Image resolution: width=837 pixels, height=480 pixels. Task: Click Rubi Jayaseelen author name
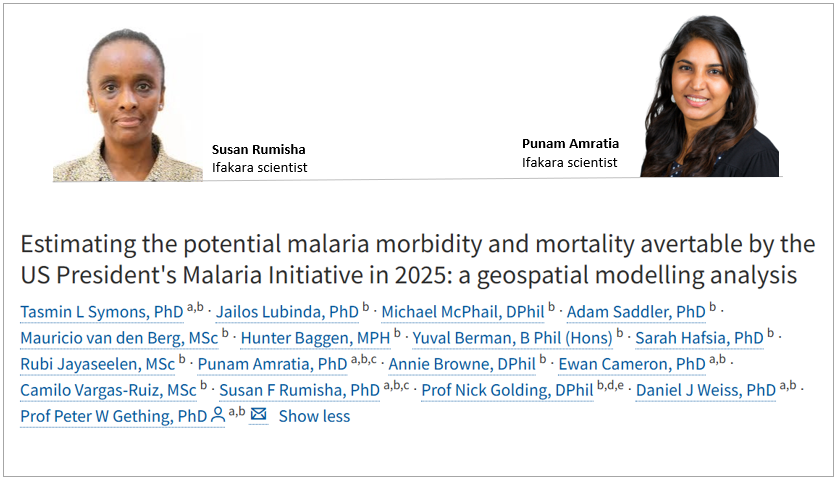click(96, 363)
